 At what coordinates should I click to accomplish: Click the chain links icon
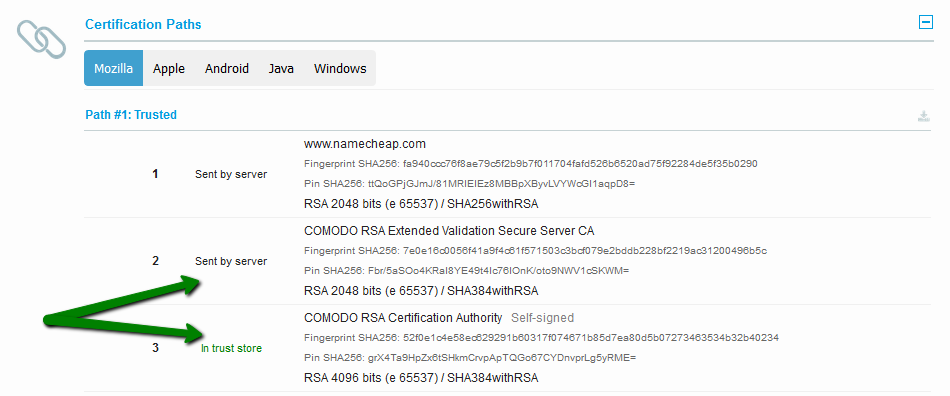pyautogui.click(x=41, y=39)
